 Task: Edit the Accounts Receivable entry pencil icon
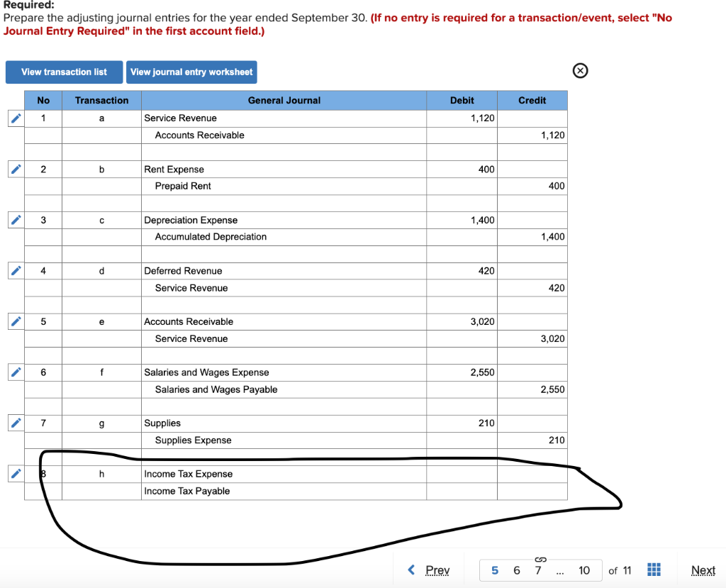tap(16, 321)
